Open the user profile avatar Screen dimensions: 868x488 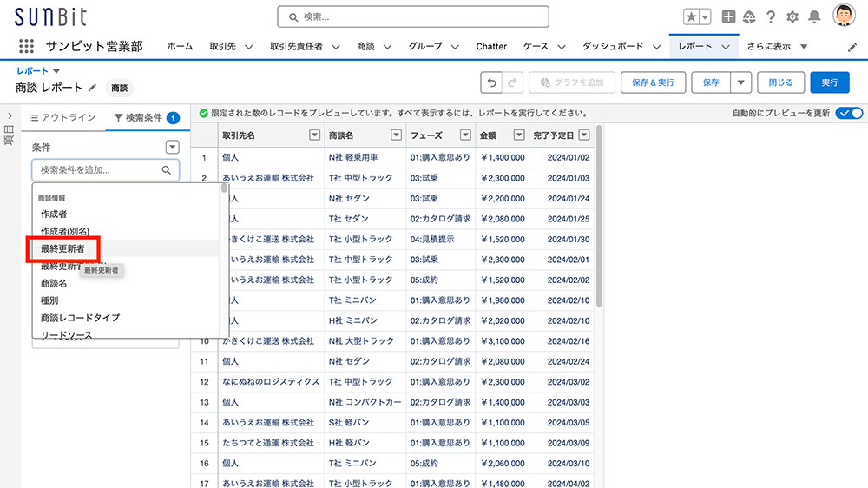844,15
